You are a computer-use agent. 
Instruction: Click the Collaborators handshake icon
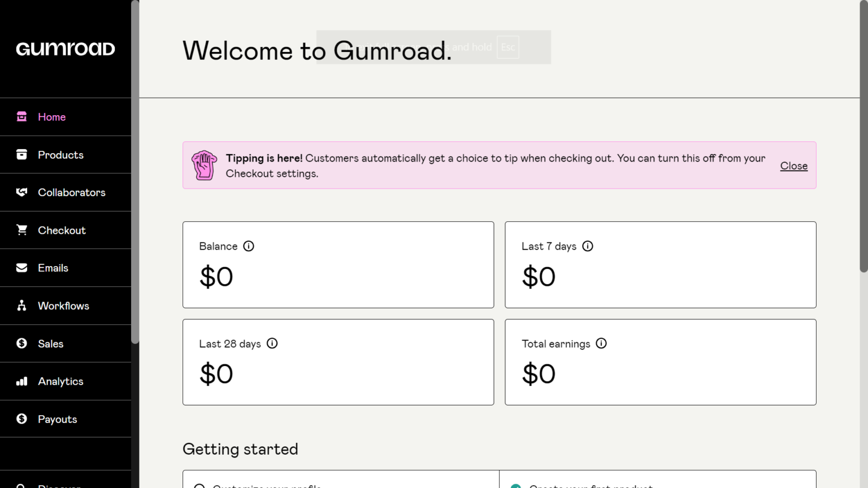click(x=22, y=193)
